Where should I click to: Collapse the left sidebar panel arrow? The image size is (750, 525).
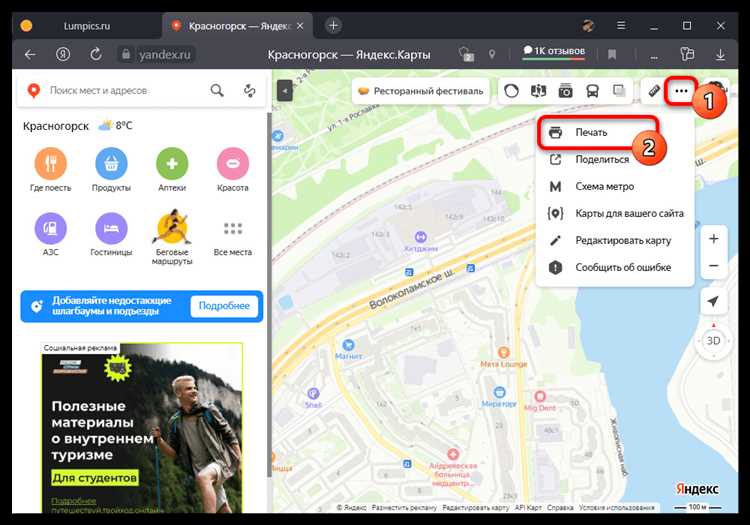[284, 91]
